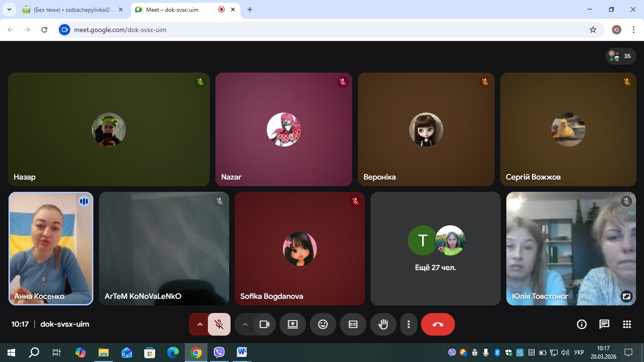Image resolution: width=644 pixels, height=362 pixels.
Task: Unmute the microphone
Action: coord(219,324)
